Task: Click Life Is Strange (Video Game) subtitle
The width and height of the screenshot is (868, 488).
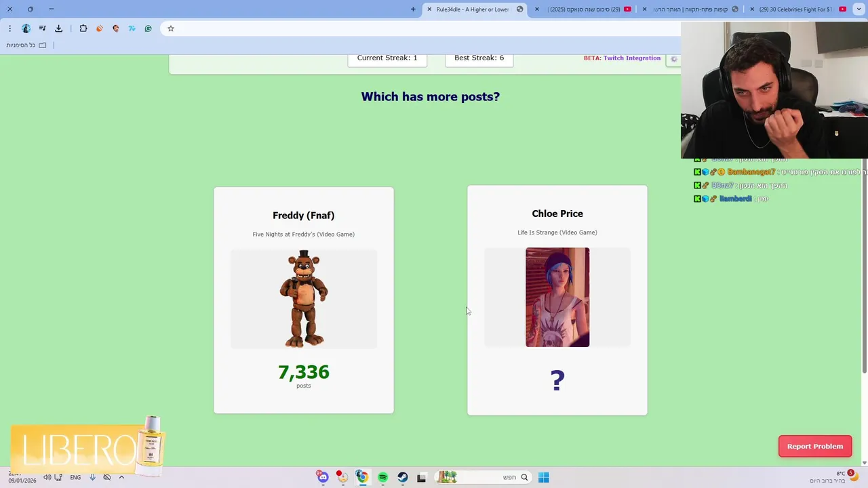Action: tap(557, 232)
